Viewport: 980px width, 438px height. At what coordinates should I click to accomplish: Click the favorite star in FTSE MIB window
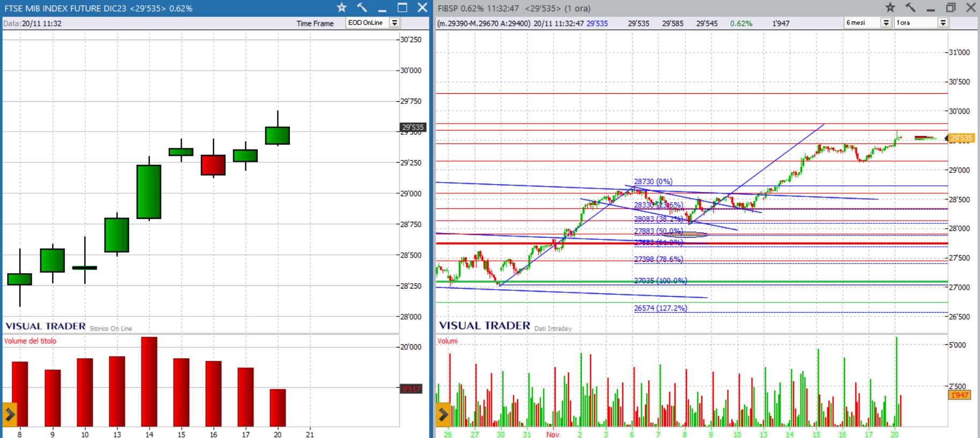click(x=342, y=7)
